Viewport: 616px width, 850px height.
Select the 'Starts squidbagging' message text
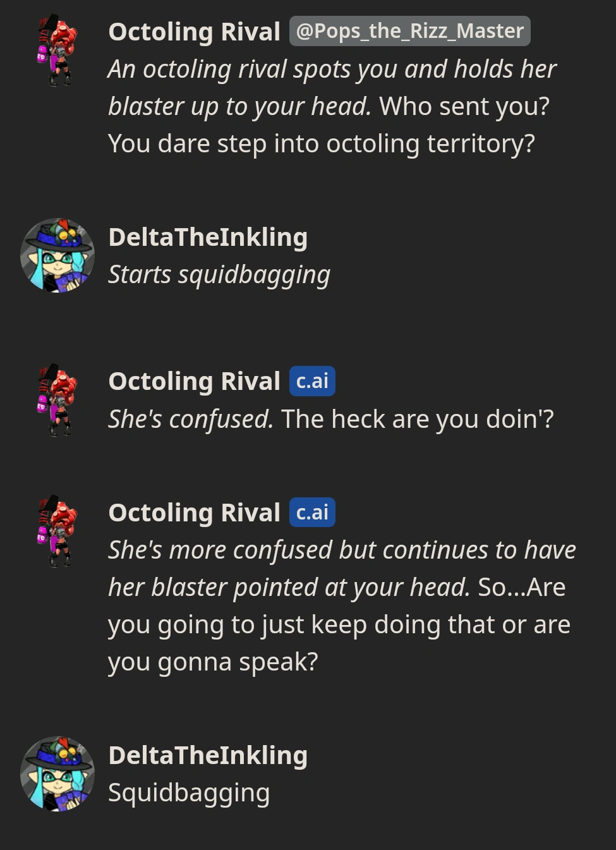[219, 274]
